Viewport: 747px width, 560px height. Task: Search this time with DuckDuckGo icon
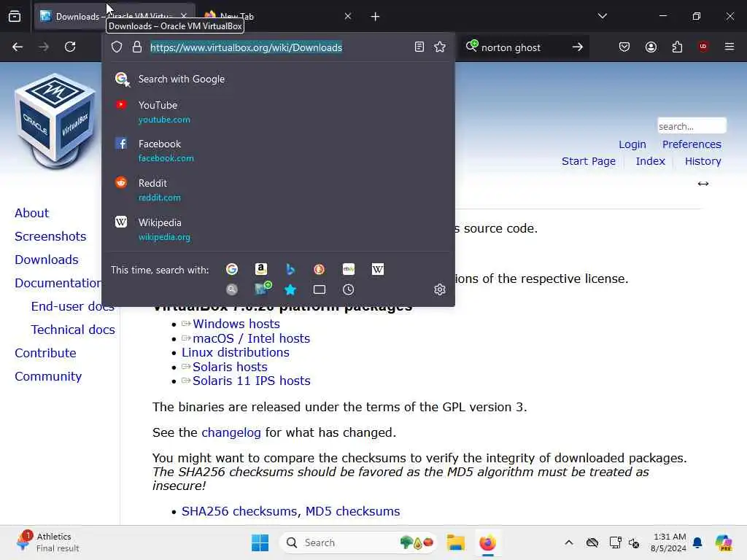(320, 270)
